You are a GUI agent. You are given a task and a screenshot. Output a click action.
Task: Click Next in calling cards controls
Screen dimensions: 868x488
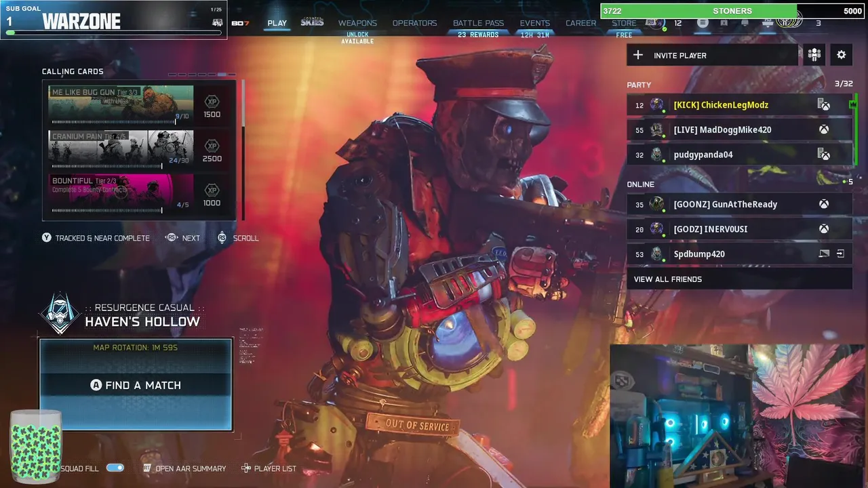click(183, 238)
